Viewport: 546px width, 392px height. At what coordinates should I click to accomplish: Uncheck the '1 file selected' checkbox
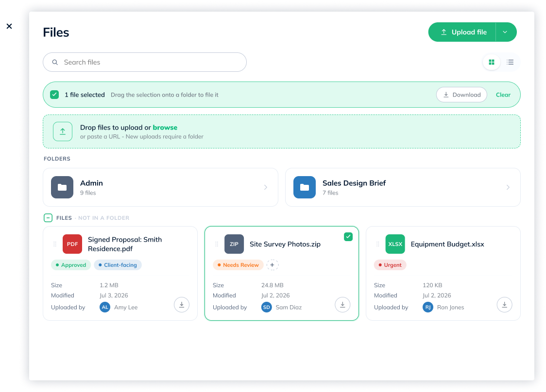(x=54, y=95)
